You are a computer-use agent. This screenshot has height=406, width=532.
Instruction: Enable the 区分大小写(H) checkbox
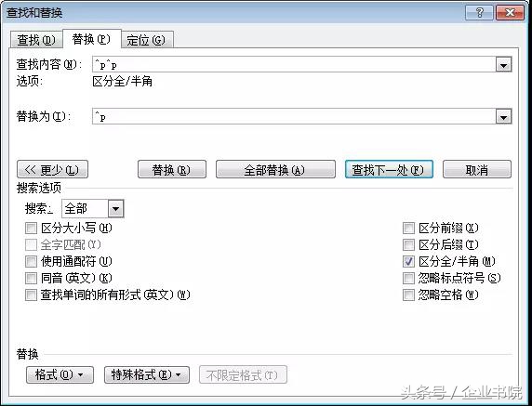pyautogui.click(x=31, y=228)
